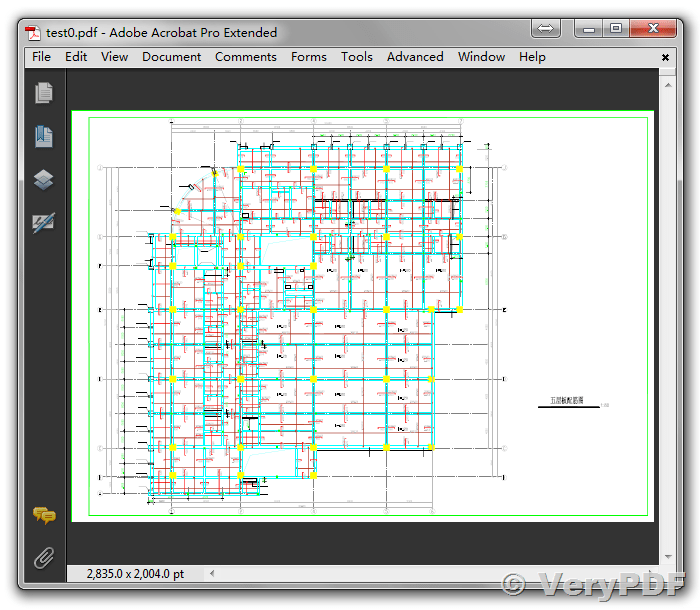Open the Comments menu
Image resolution: width=700 pixels, height=610 pixels.
(x=246, y=57)
